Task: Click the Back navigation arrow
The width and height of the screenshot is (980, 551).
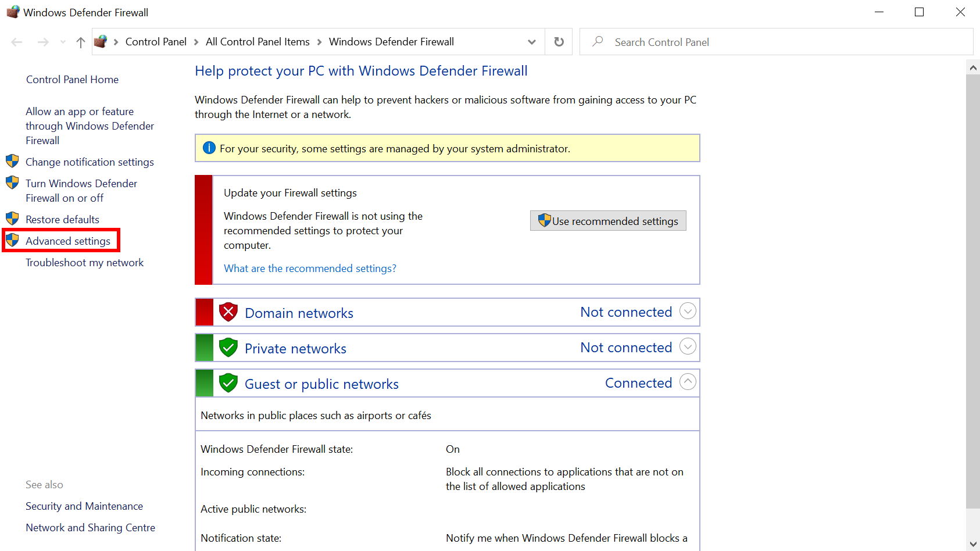Action: click(x=17, y=42)
